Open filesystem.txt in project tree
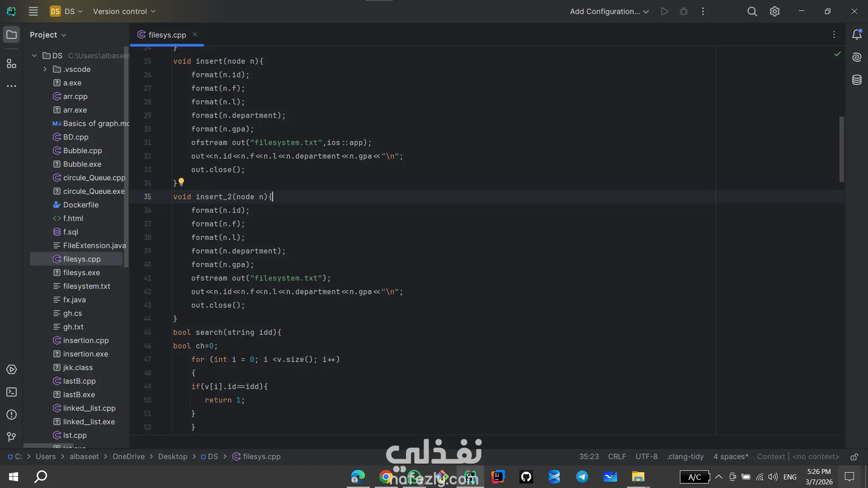The width and height of the screenshot is (868, 488). [86, 286]
